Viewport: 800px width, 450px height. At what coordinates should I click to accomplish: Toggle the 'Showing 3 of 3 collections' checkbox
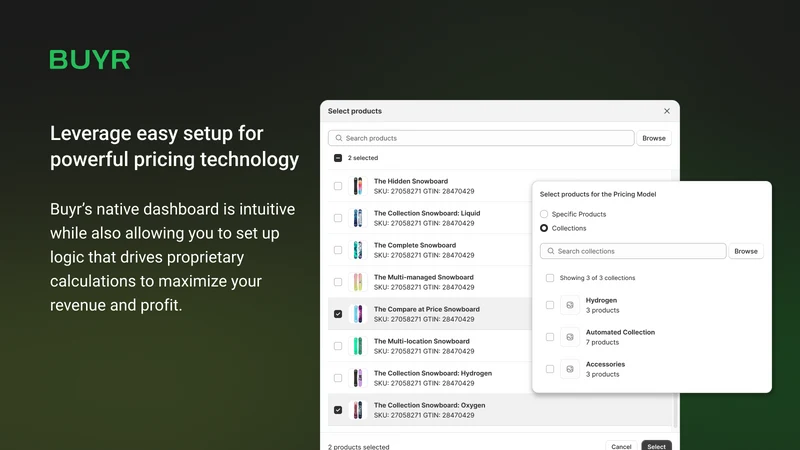[x=549, y=278]
